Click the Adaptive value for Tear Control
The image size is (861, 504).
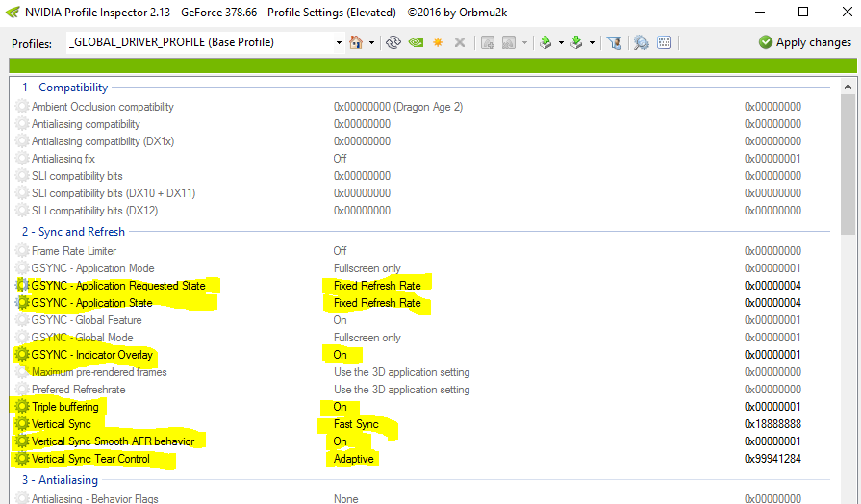pyautogui.click(x=353, y=459)
